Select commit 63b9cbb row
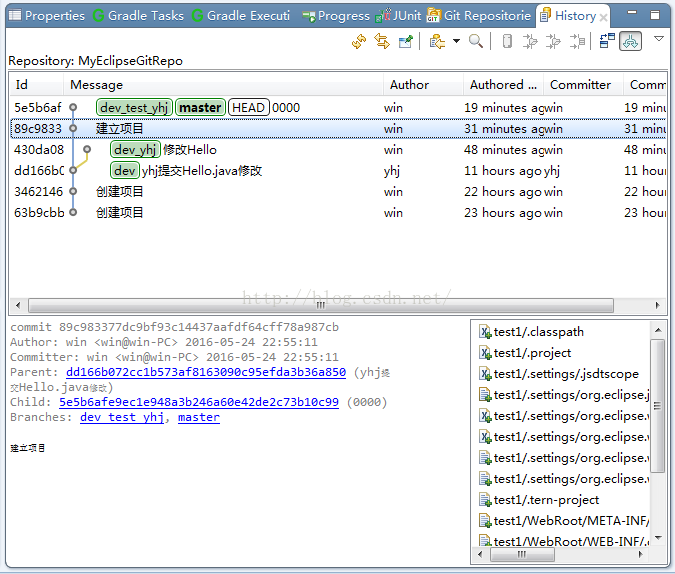 coord(338,213)
